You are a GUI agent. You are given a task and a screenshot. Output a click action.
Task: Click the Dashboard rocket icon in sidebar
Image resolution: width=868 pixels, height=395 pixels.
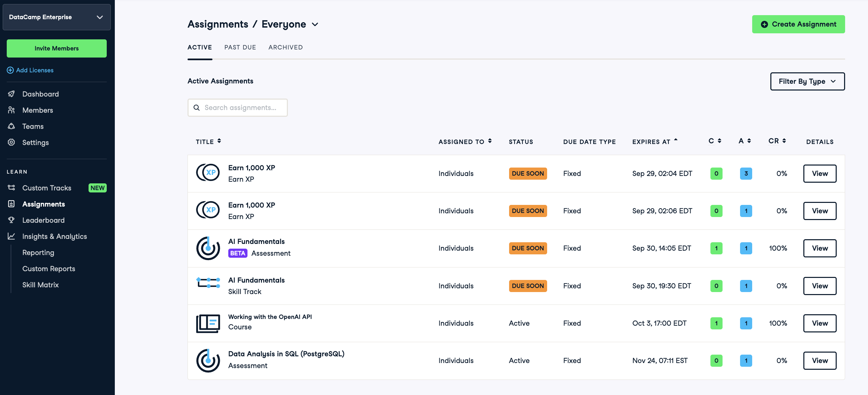(x=11, y=94)
